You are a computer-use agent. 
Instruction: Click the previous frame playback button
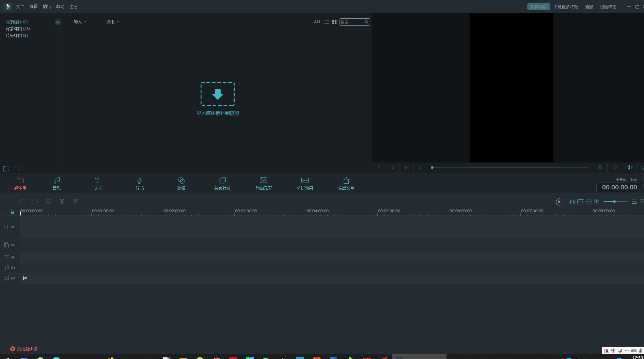point(379,168)
